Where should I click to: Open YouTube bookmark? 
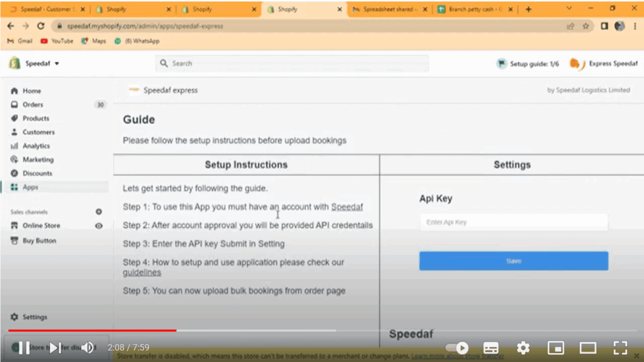pos(57,41)
